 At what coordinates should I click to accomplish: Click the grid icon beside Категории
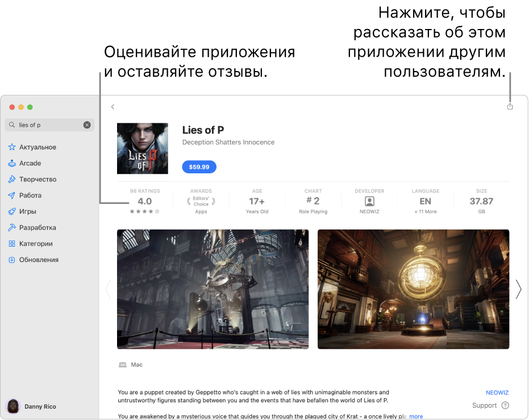12,244
